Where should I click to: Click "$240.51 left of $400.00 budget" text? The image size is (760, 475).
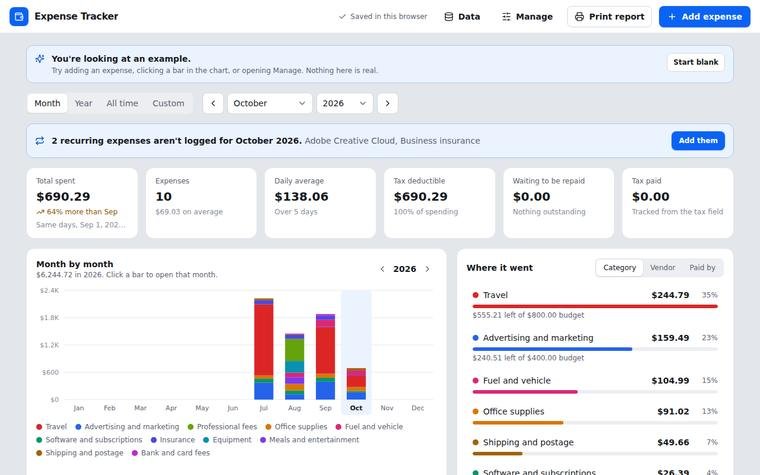click(528, 358)
